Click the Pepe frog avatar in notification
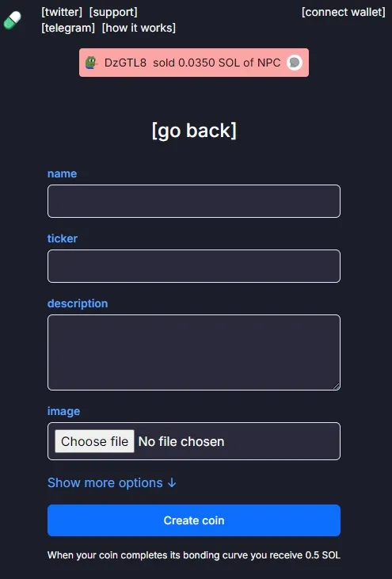 (91, 63)
